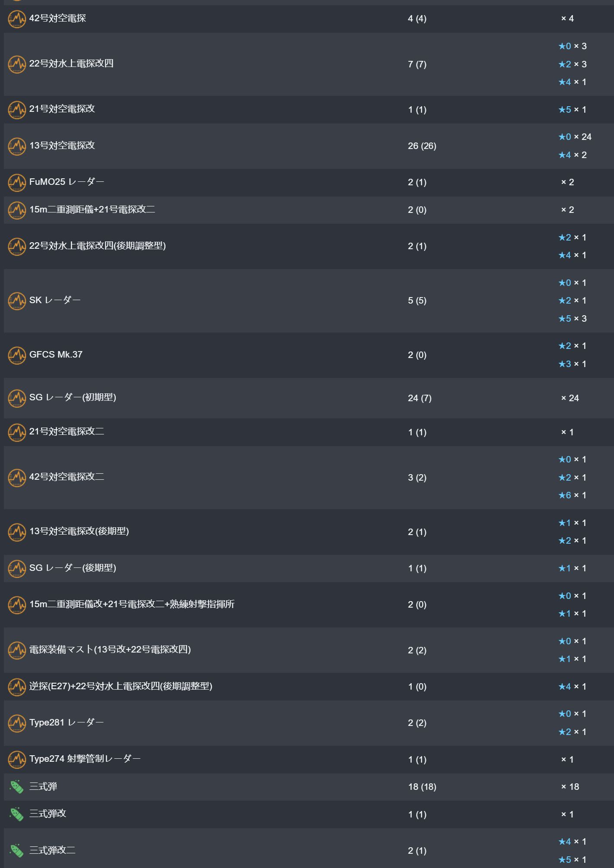Screen dimensions: 614x868
Task: Click the green shell icon for 三式弾改二
Action: click(17, 851)
